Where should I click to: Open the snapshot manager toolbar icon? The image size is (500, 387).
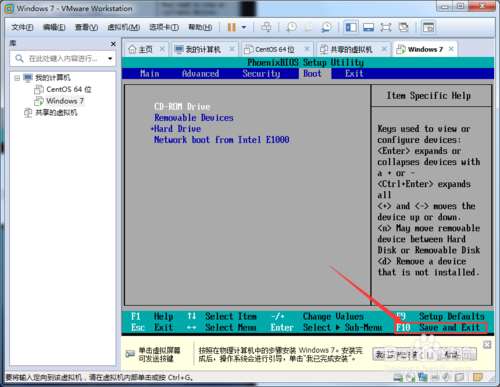click(x=327, y=27)
